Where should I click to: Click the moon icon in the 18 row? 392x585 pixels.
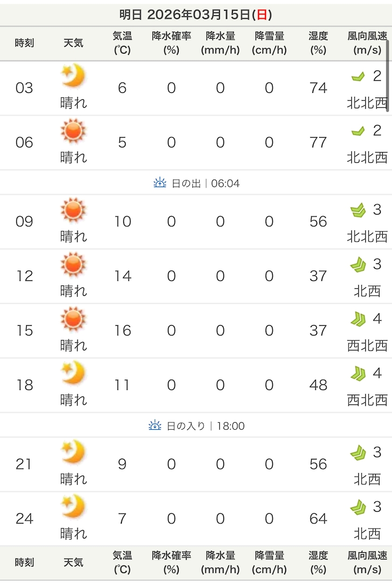tap(73, 373)
